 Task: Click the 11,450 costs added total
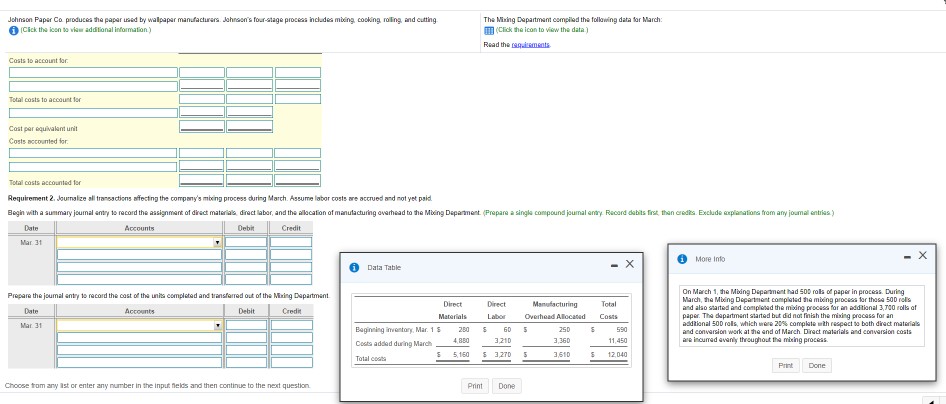619,341
